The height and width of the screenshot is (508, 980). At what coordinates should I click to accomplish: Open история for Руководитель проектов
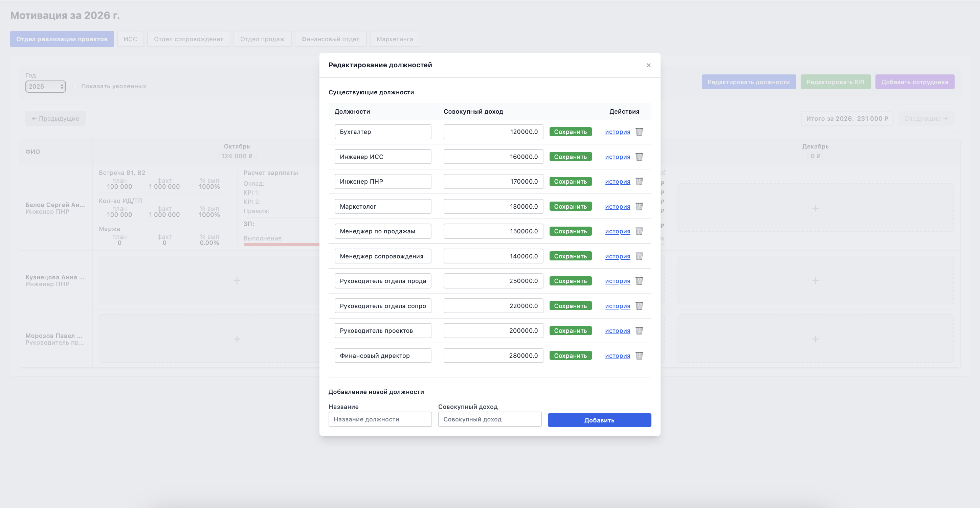point(618,331)
